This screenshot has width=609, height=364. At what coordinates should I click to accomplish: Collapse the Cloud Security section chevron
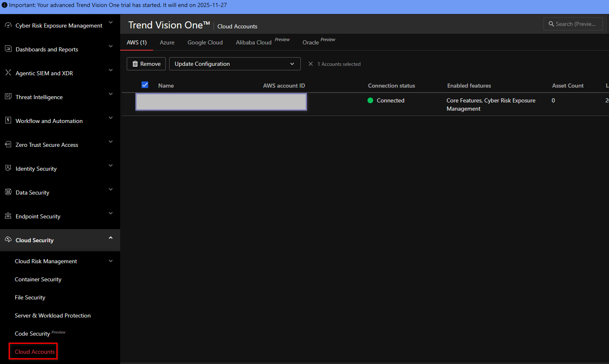(111, 238)
